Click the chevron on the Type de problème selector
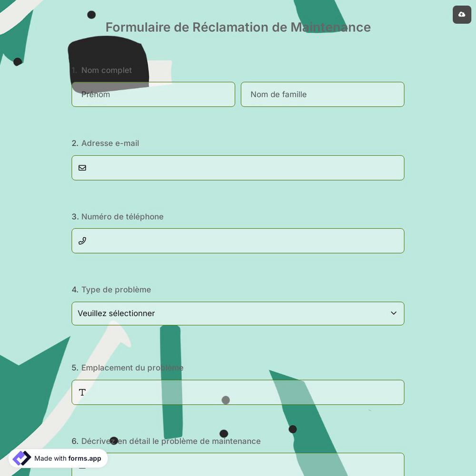This screenshot has width=476, height=476. tap(394, 313)
